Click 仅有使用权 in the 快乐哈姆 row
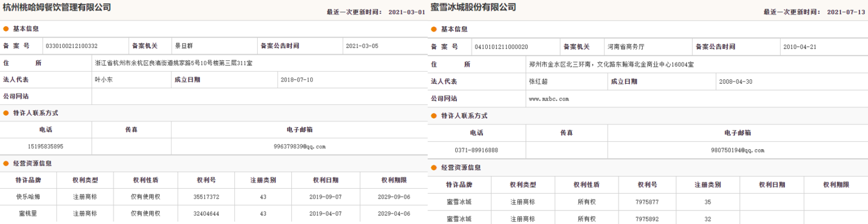This screenshot has width=868, height=224. click(145, 197)
